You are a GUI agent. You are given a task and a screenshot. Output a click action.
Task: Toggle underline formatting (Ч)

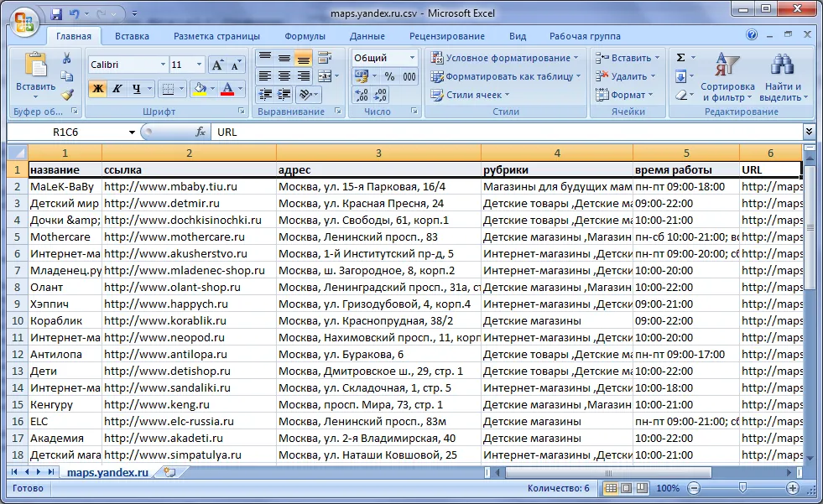[137, 89]
